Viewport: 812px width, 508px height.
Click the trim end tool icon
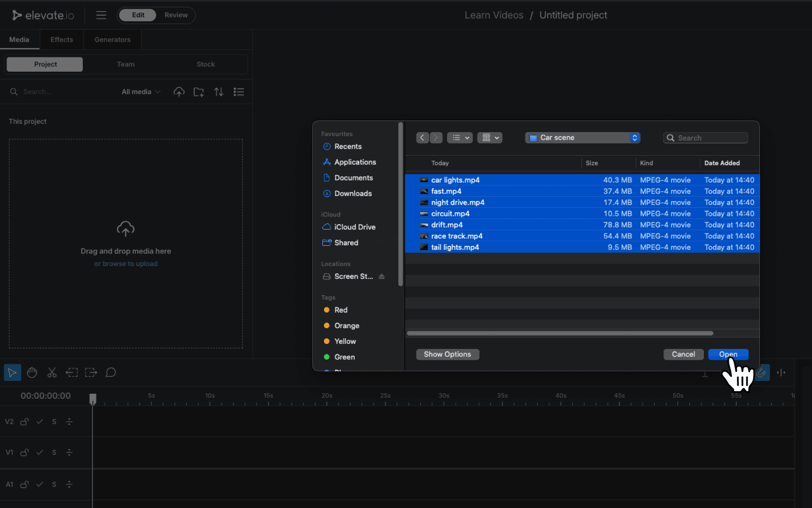[91, 372]
